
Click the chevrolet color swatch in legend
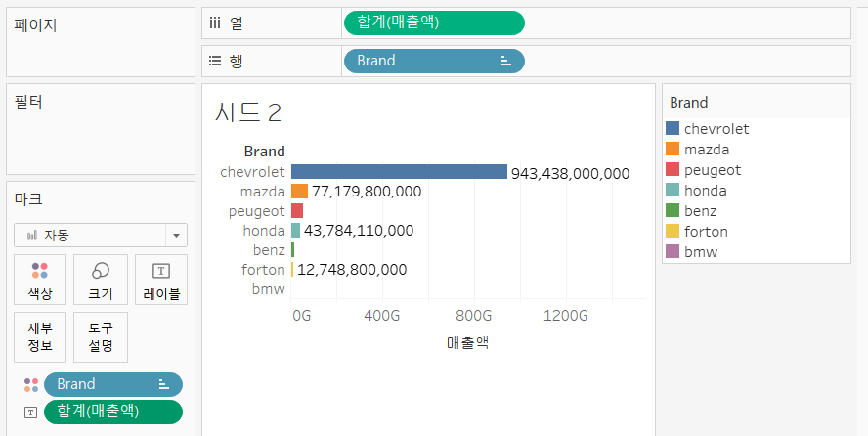tap(673, 129)
